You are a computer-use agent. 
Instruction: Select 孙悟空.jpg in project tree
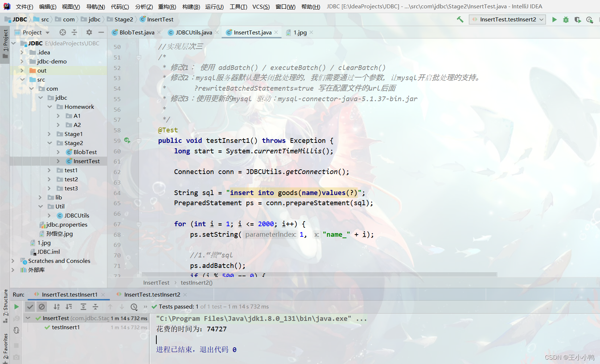click(59, 233)
